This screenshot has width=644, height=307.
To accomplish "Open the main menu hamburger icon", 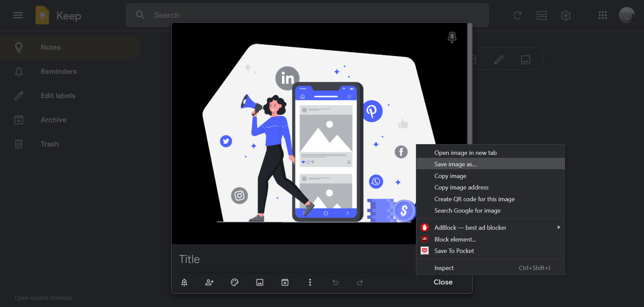I will (x=18, y=15).
